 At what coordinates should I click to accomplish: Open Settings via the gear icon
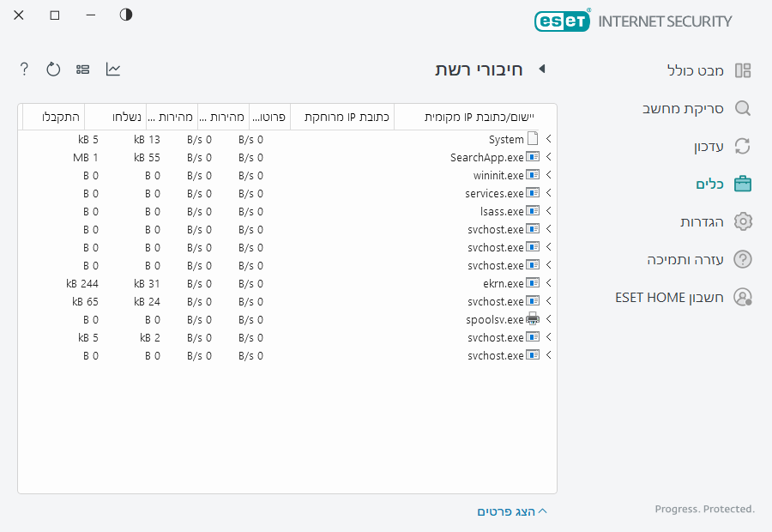743,221
